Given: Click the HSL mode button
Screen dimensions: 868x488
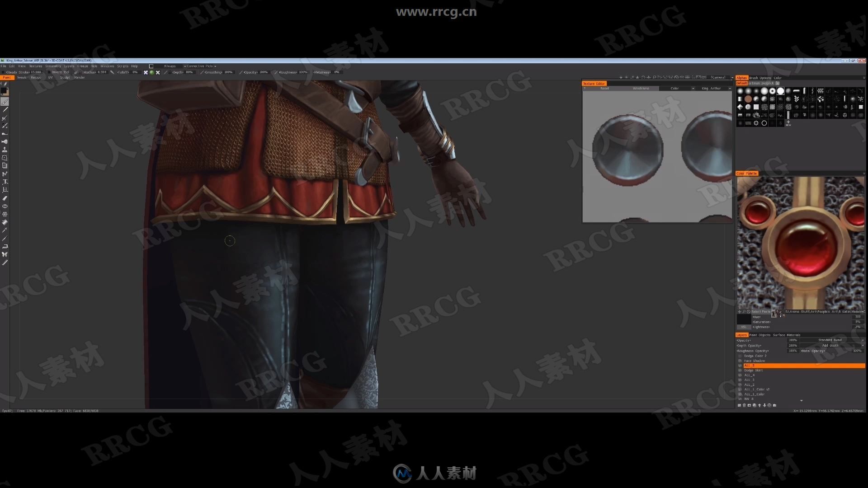Looking at the screenshot, I should pyautogui.click(x=744, y=327).
